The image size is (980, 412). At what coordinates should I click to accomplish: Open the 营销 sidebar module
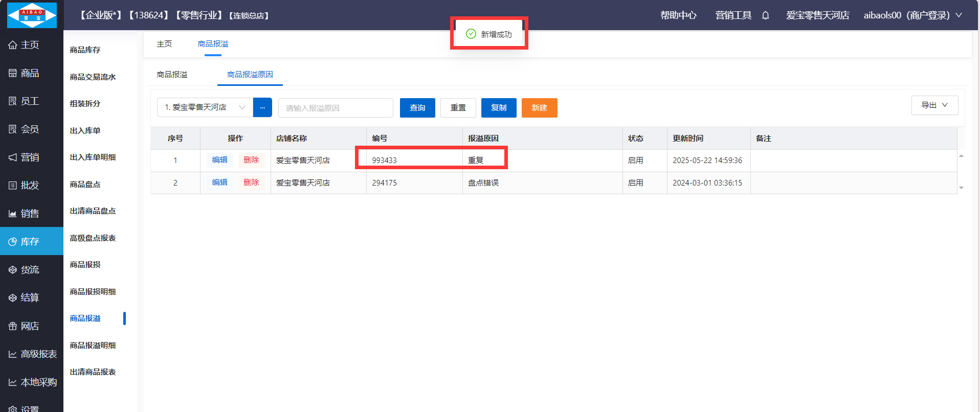pos(32,157)
